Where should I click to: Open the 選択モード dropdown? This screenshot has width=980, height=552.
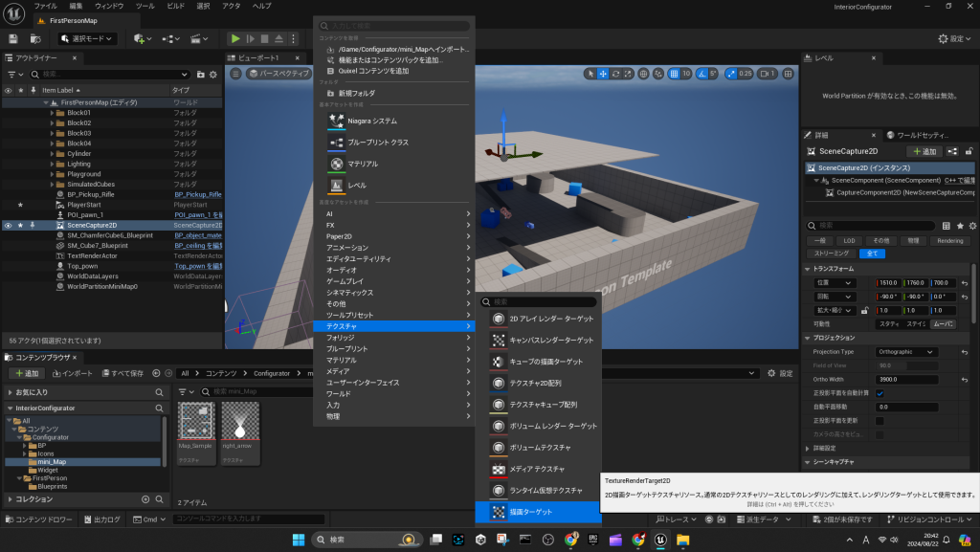(x=87, y=38)
